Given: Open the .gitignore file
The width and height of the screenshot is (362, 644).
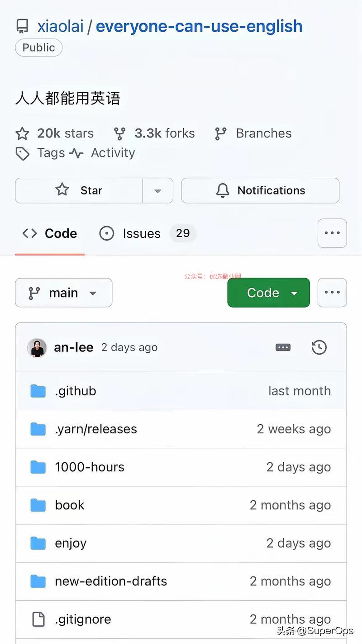Looking at the screenshot, I should (x=83, y=619).
